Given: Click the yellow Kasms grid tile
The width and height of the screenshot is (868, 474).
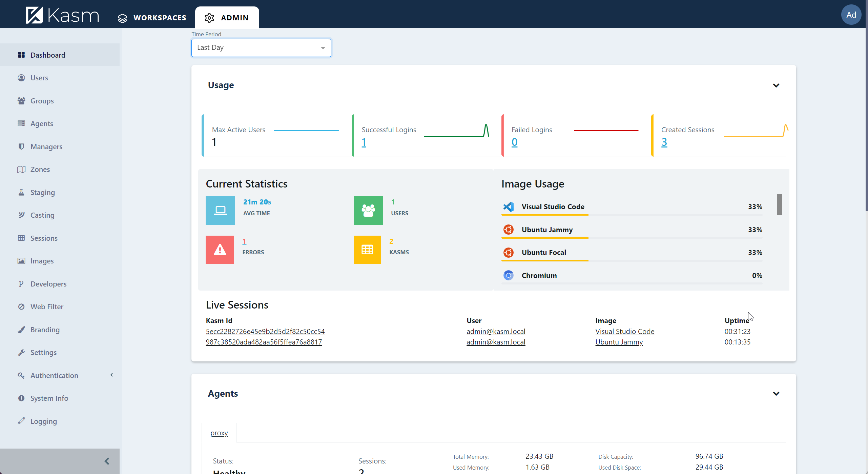Looking at the screenshot, I should [367, 250].
